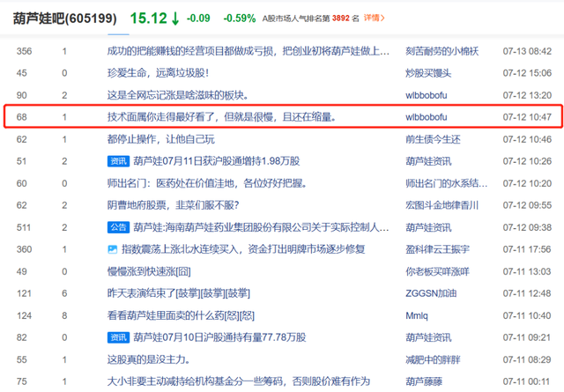The image size is (564, 392).
Task: Open post 都停止操作，让他自己玩
Action: tap(160, 139)
